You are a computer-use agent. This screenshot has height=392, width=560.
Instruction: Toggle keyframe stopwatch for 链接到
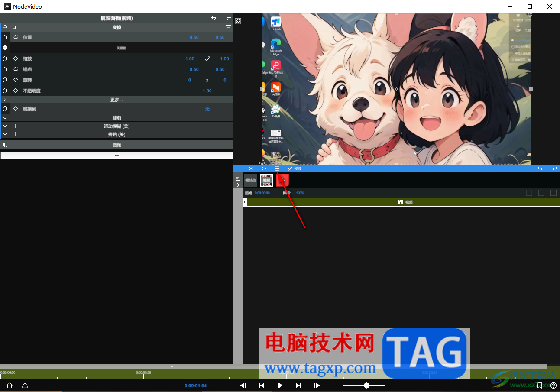(x=5, y=109)
